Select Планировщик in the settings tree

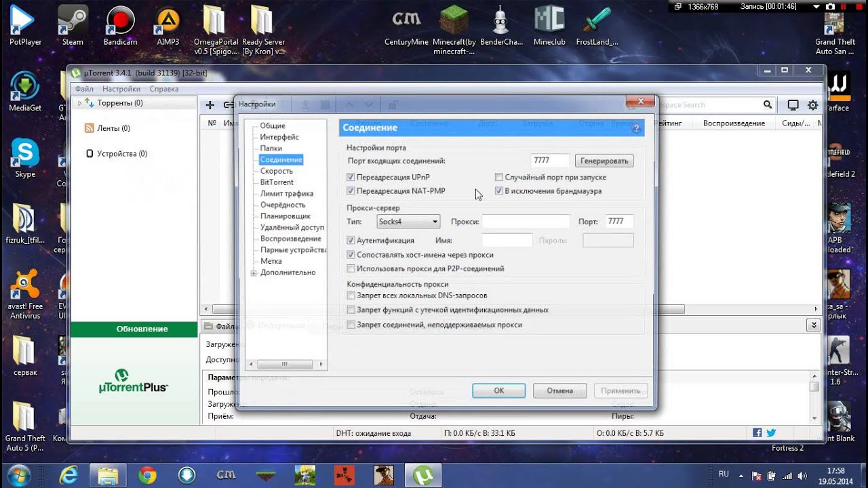click(285, 216)
